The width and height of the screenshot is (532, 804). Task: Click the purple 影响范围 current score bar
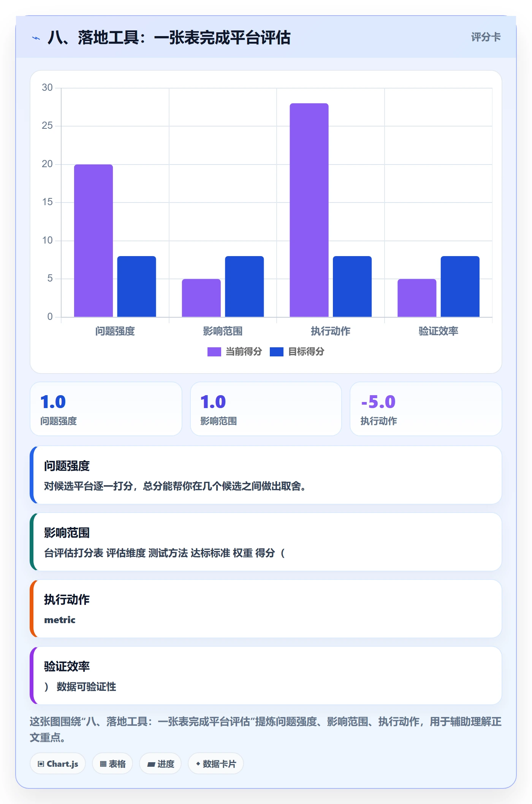201,298
